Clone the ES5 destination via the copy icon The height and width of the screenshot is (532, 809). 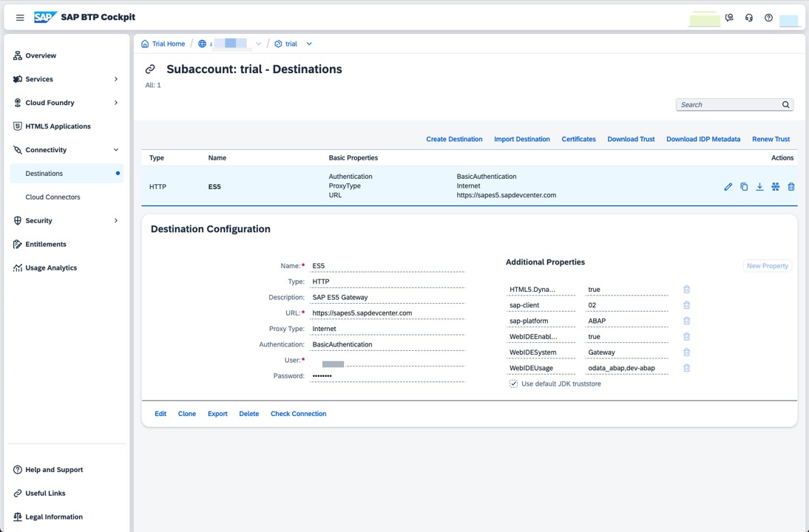744,187
